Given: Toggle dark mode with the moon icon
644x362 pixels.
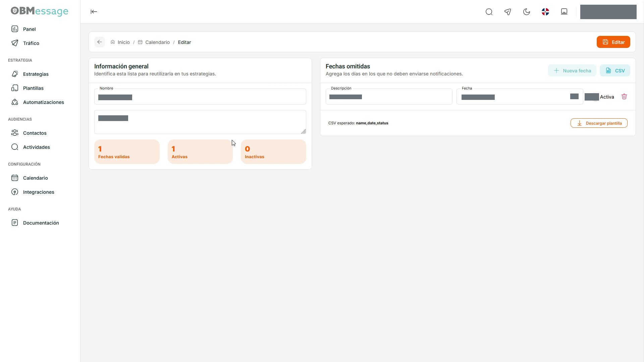Looking at the screenshot, I should click(x=527, y=12).
